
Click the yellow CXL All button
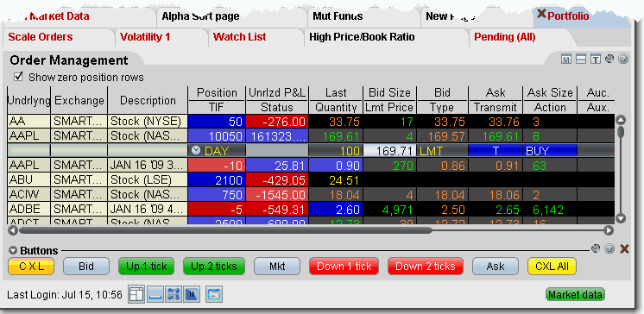(552, 267)
